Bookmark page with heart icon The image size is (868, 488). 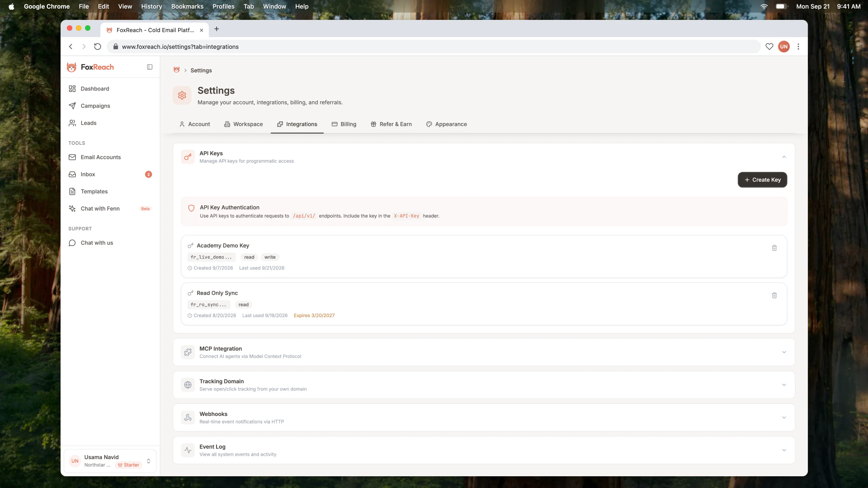[769, 46]
